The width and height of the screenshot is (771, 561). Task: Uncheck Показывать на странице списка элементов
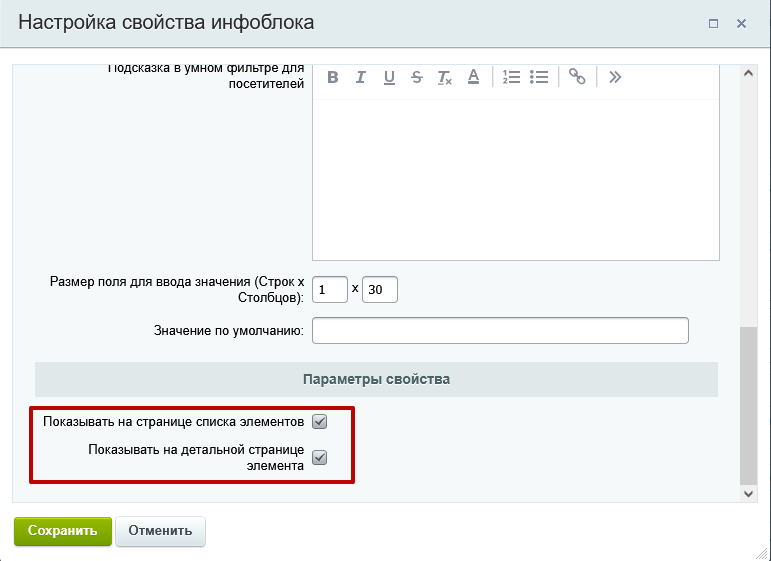click(320, 421)
